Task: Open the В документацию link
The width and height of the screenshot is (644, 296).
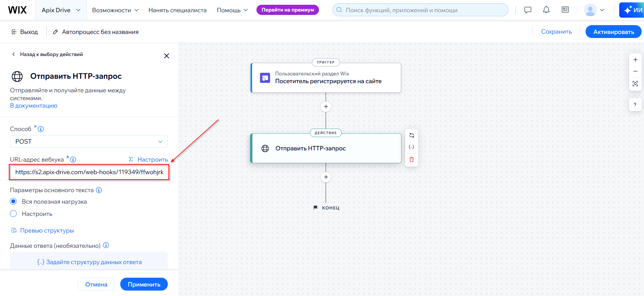Action: pos(34,106)
